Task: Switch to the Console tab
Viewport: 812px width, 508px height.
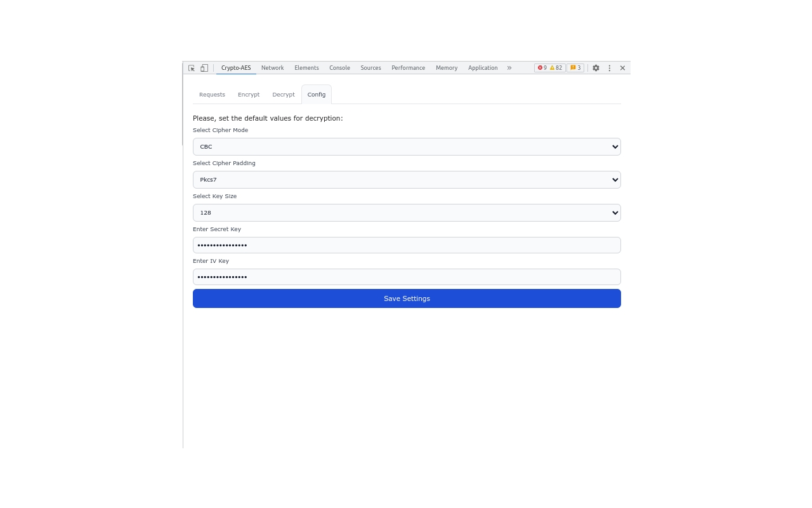Action: click(x=339, y=68)
